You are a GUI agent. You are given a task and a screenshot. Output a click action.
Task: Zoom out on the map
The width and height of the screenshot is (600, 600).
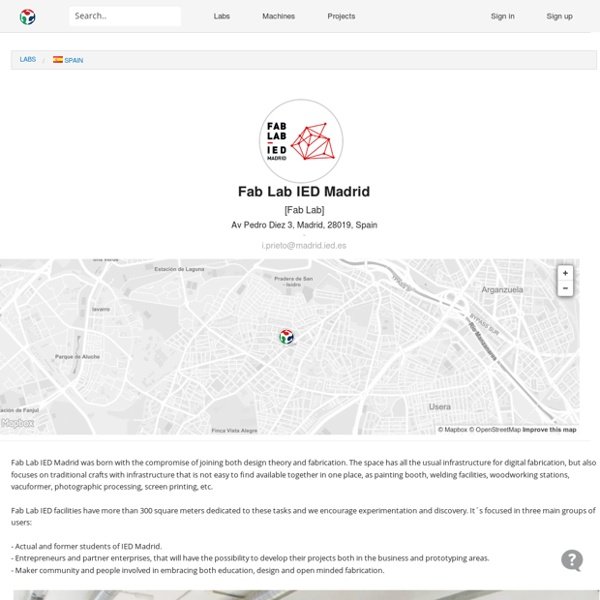coord(565,288)
